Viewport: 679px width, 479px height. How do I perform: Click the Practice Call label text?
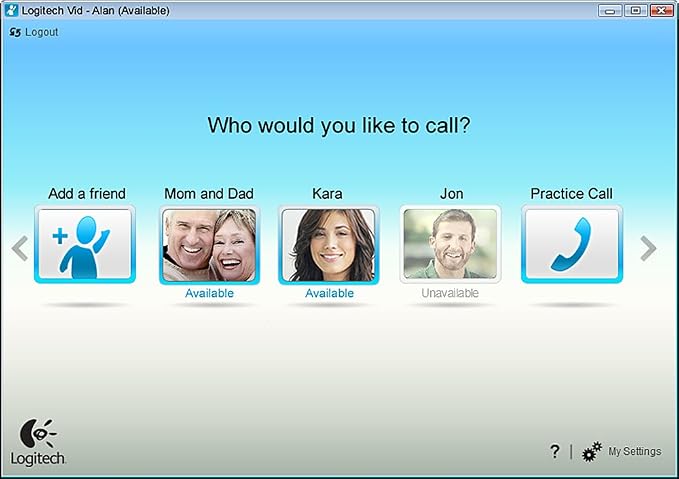[572, 194]
